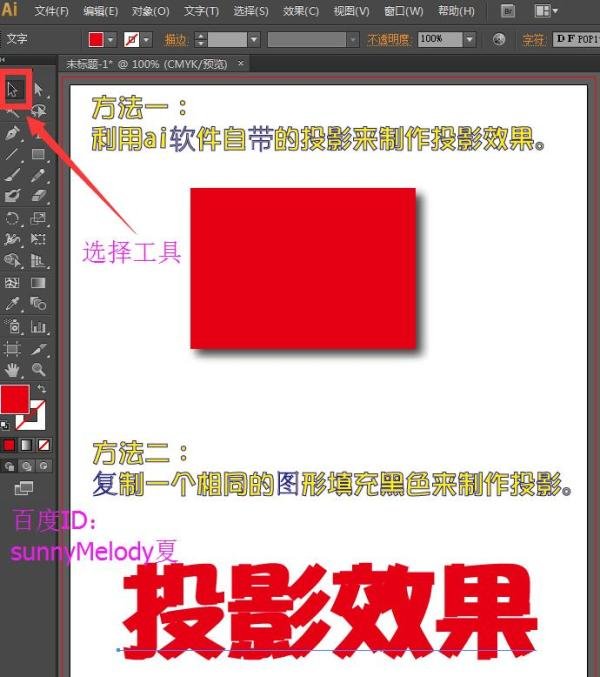The height and width of the screenshot is (677, 600).
Task: Open the 窗口(W) menu
Action: pos(404,11)
